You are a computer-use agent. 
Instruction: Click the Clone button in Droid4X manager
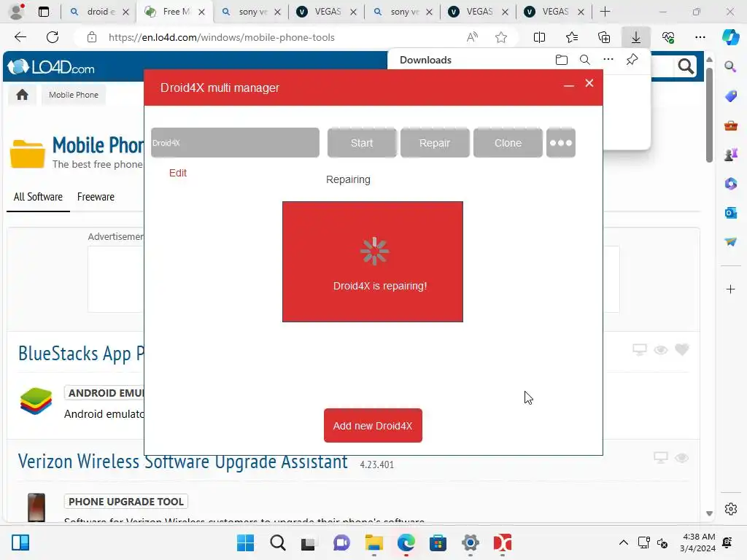tap(508, 143)
